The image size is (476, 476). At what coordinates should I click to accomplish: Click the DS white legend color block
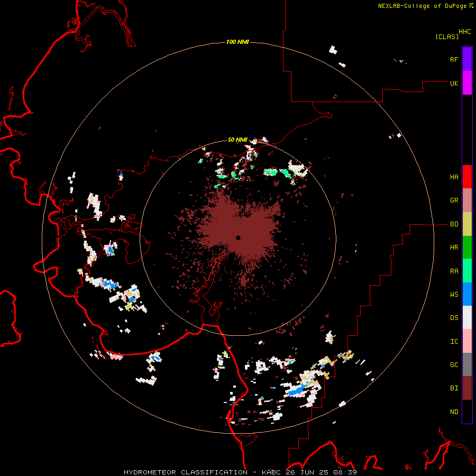pyautogui.click(x=467, y=317)
